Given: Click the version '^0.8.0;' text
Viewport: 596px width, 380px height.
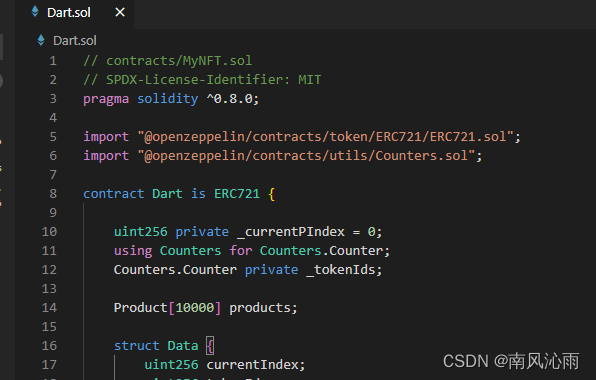Looking at the screenshot, I should click(x=233, y=99).
